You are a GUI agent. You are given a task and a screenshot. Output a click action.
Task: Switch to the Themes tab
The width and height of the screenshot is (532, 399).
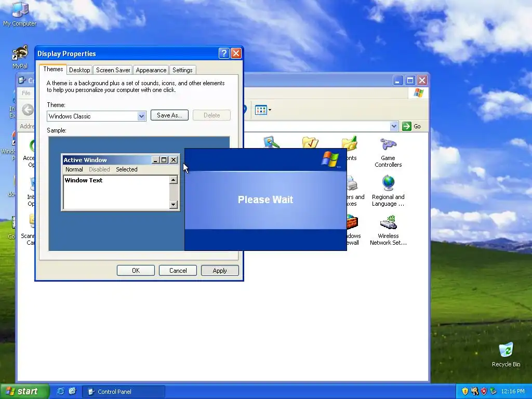point(53,69)
